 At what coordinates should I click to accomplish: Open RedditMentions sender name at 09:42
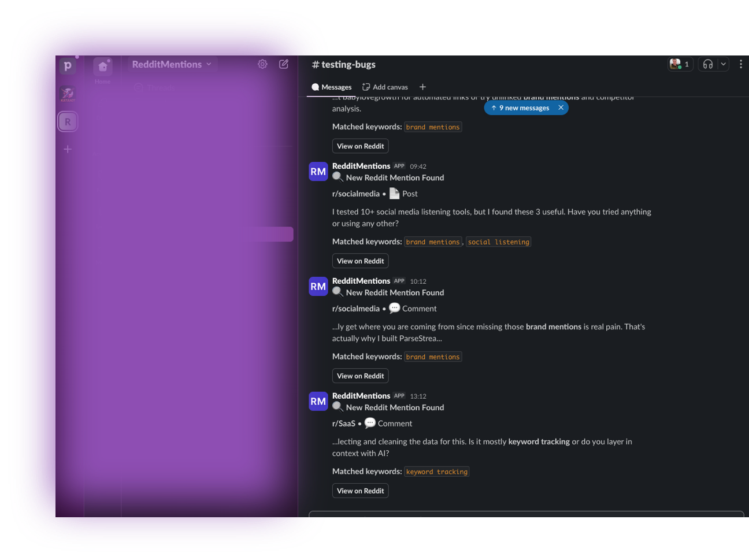361,166
